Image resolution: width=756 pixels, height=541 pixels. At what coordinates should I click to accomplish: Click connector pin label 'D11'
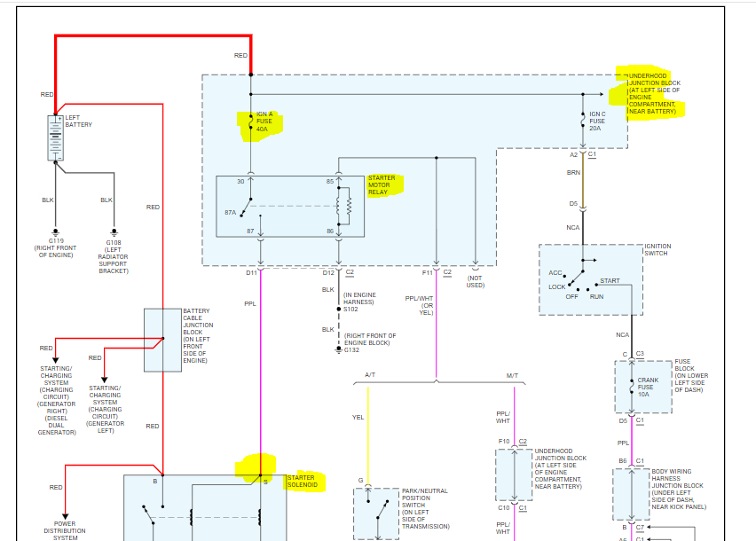(251, 272)
